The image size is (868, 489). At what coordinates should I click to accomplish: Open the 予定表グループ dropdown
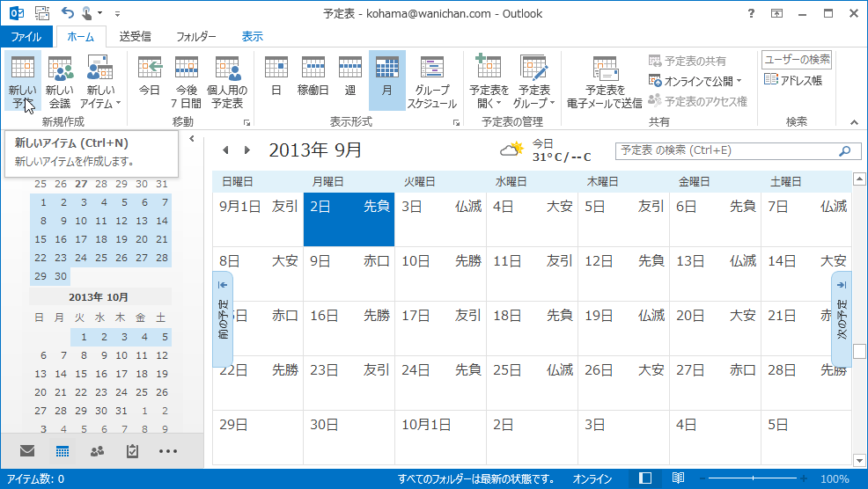[x=533, y=81]
